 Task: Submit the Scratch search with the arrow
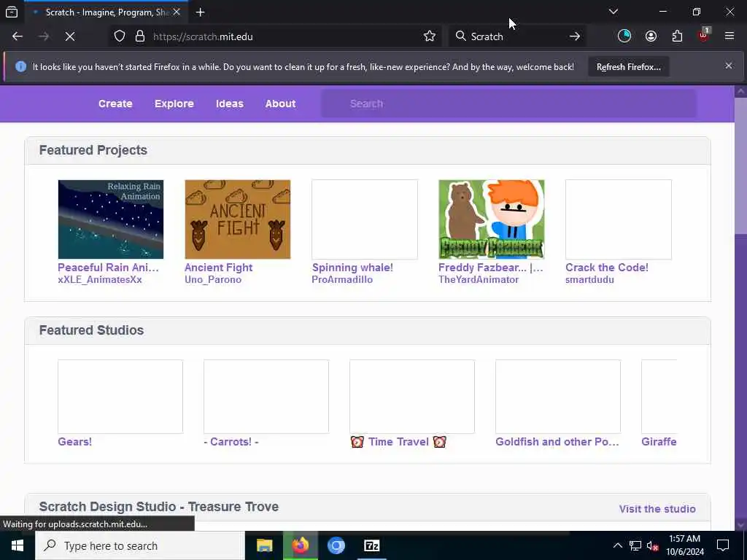pyautogui.click(x=575, y=36)
